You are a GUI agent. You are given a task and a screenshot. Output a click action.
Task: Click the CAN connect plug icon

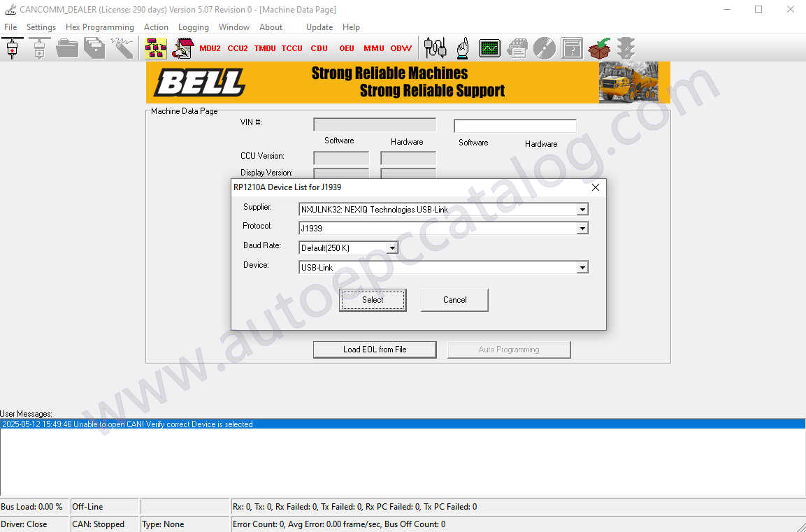pos(13,48)
